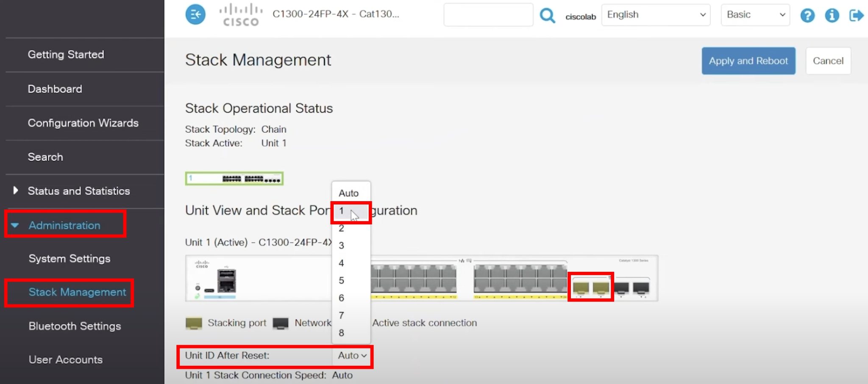
Task: Select the highlighted stacking ports on the switch image
Action: point(590,287)
